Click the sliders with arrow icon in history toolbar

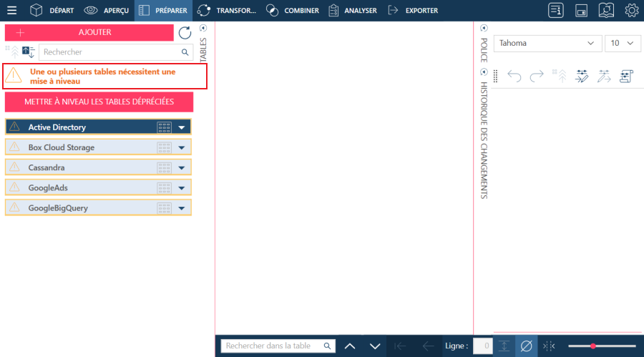point(604,76)
